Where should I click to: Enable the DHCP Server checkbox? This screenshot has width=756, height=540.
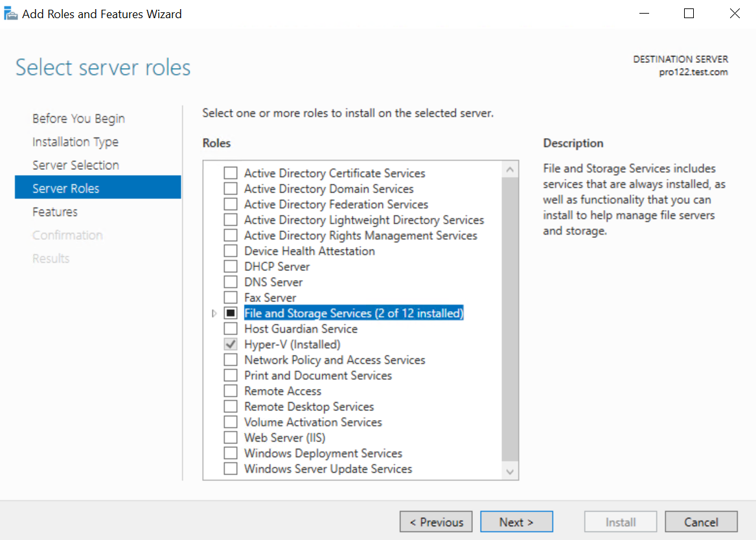pos(231,266)
